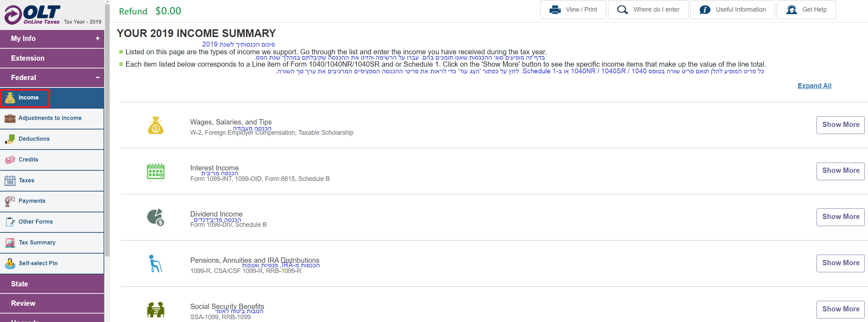The width and height of the screenshot is (868, 322).
Task: Click the Deductions sidebar icon
Action: pyautogui.click(x=10, y=139)
